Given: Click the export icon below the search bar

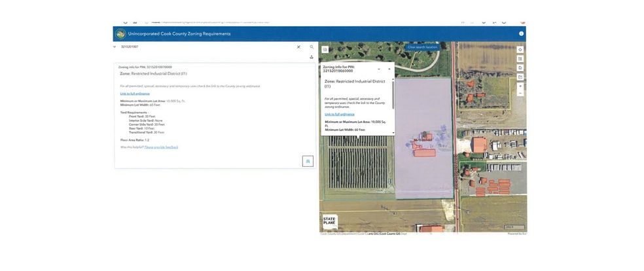Looking at the screenshot, I should click(x=312, y=57).
